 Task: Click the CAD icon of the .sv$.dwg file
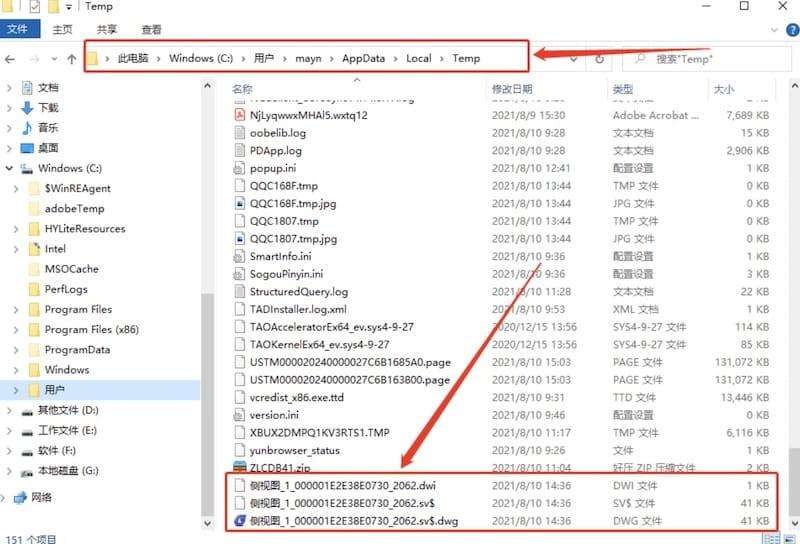point(239,521)
